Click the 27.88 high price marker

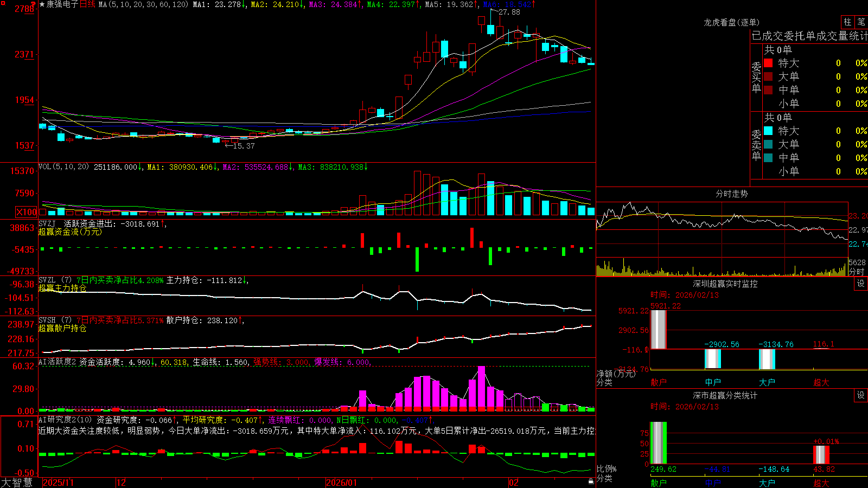(x=509, y=12)
